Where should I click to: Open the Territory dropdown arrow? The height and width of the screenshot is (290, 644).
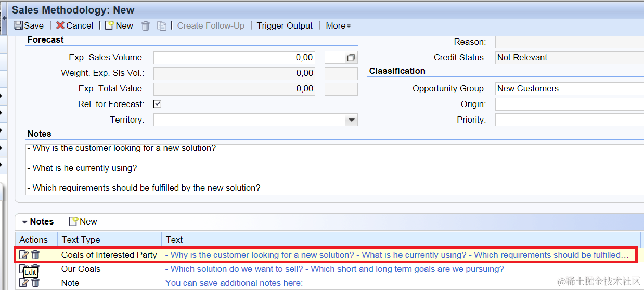[x=352, y=120]
